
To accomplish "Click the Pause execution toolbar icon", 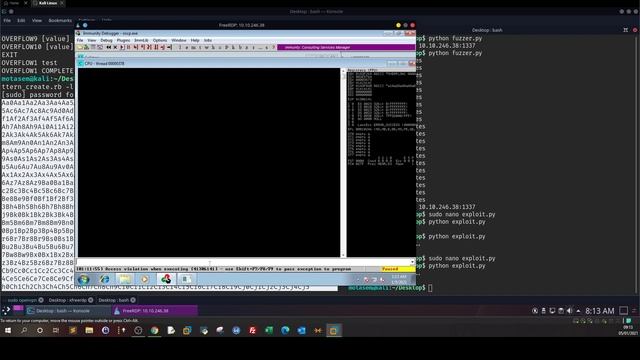I will pos(128,47).
